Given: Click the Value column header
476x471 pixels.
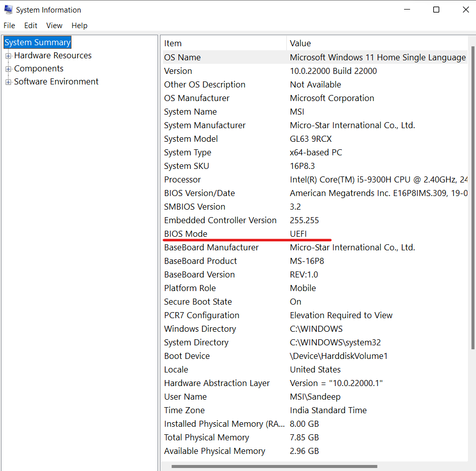Looking at the screenshot, I should (377, 43).
